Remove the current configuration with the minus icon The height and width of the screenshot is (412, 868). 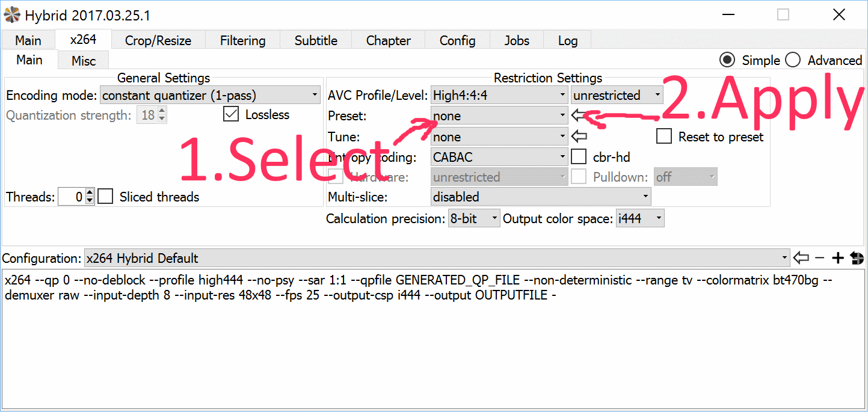tap(819, 258)
